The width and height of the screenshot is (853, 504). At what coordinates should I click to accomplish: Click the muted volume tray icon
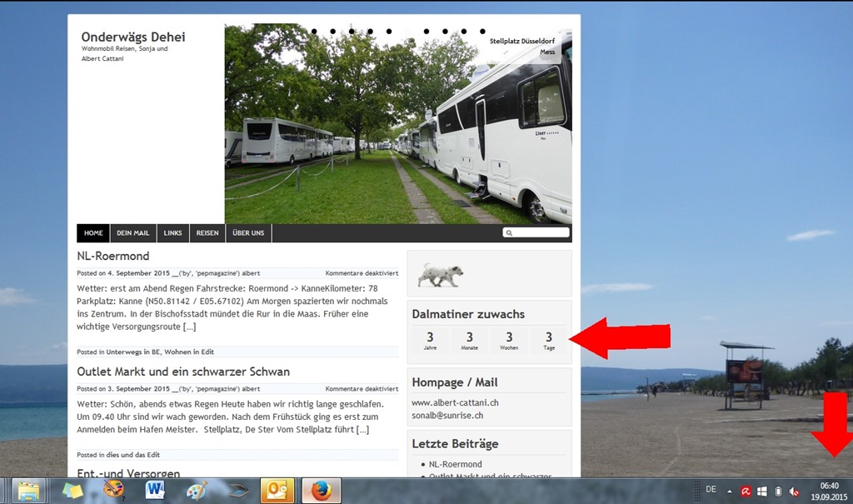(794, 492)
